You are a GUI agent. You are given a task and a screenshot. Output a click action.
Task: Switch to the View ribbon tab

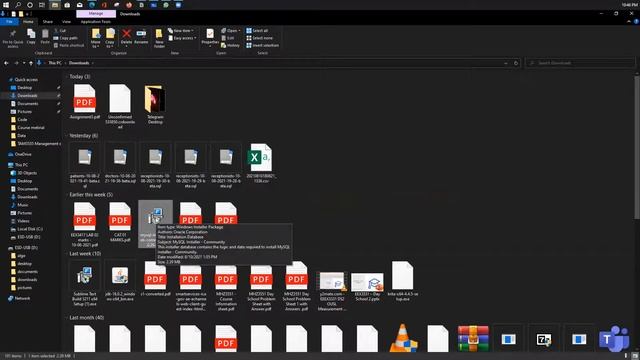[x=67, y=22]
